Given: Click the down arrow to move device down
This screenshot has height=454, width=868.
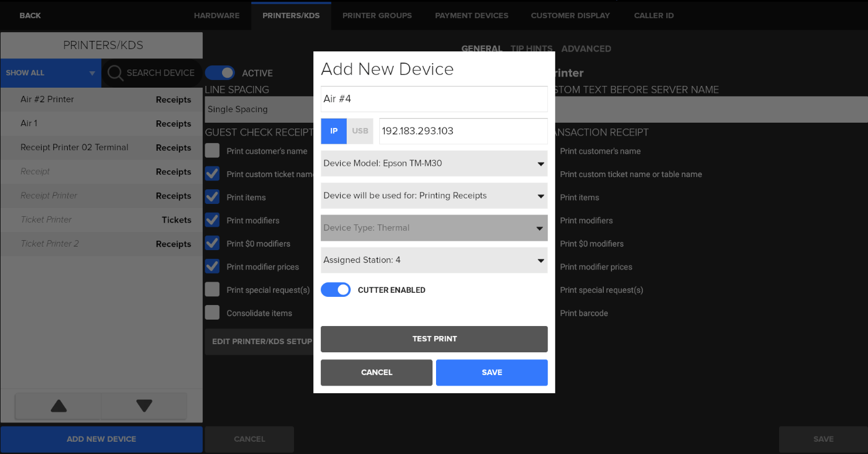Looking at the screenshot, I should click(x=144, y=406).
